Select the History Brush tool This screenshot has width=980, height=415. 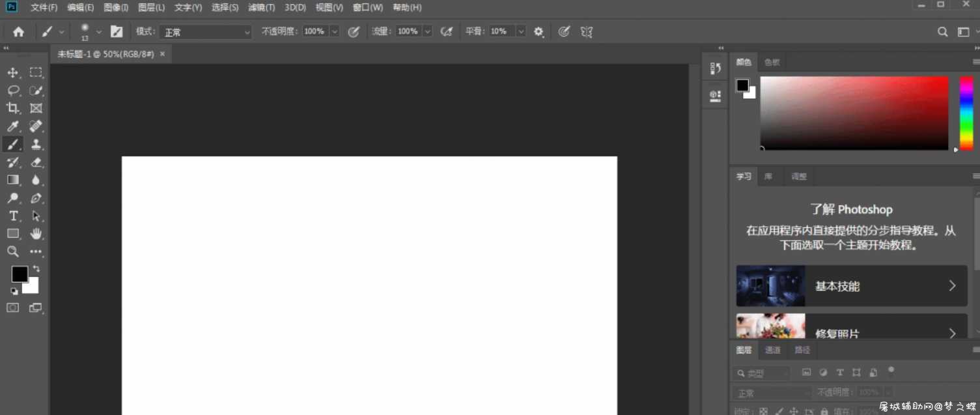pos(12,162)
